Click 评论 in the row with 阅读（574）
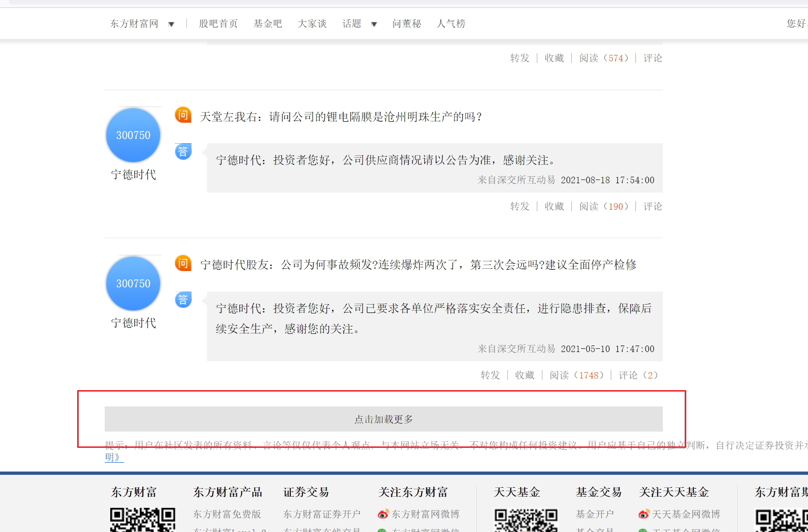This screenshot has height=532, width=808. [x=653, y=58]
